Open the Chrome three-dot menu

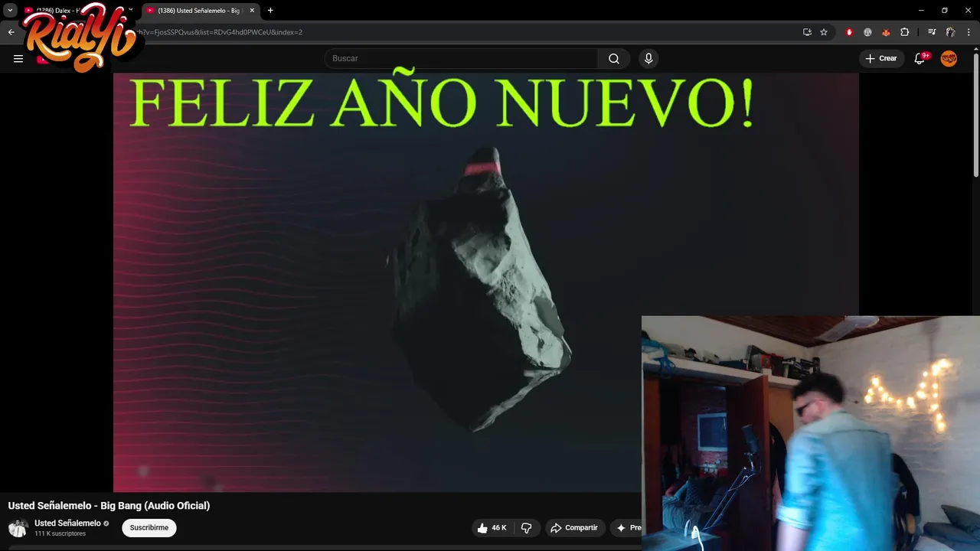click(969, 32)
